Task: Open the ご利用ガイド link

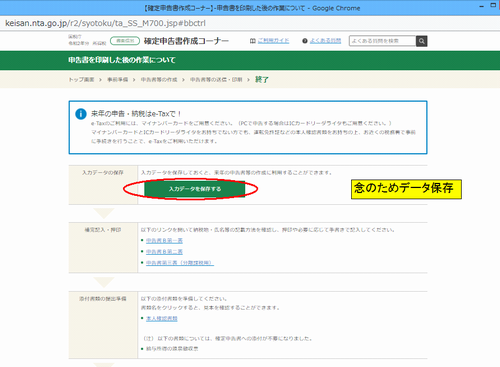Action: click(x=273, y=41)
